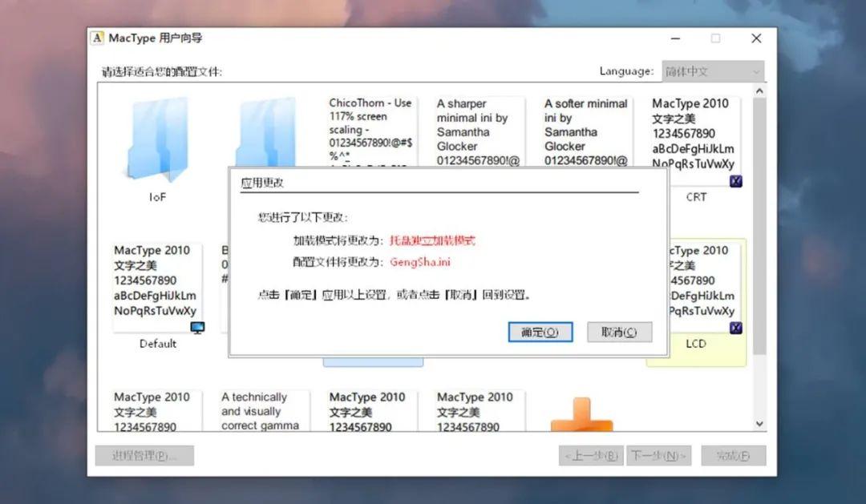Viewport: 866px width, 504px height.
Task: Click the MacType logo in the title bar
Action: point(97,38)
